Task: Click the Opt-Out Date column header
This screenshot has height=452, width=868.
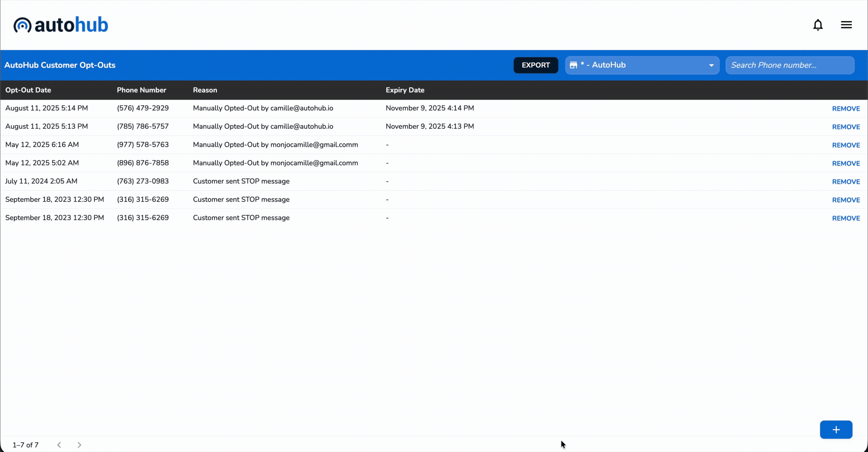Action: [x=28, y=90]
